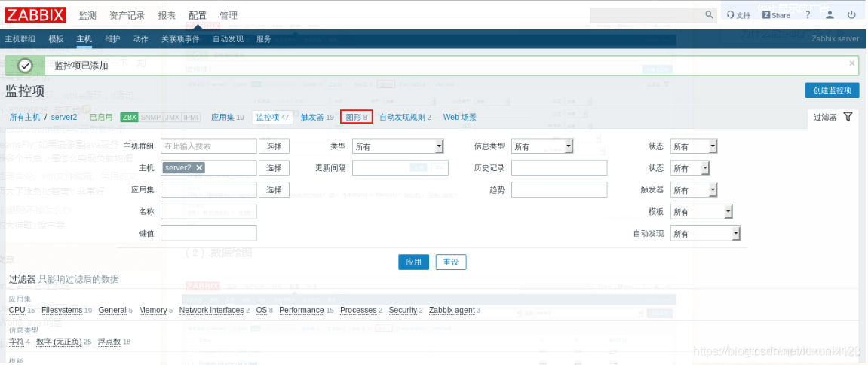Click the search magnifier icon
Image resolution: width=868 pixels, height=365 pixels.
coord(709,15)
